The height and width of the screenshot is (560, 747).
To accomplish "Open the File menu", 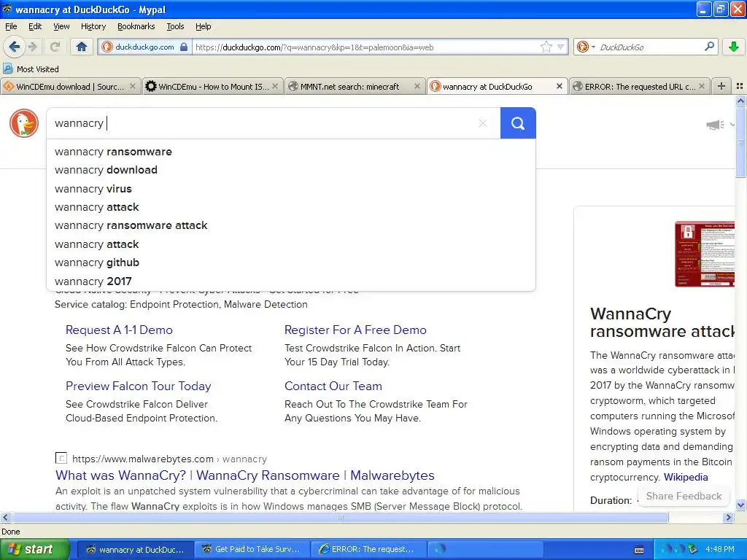I will pos(11,26).
